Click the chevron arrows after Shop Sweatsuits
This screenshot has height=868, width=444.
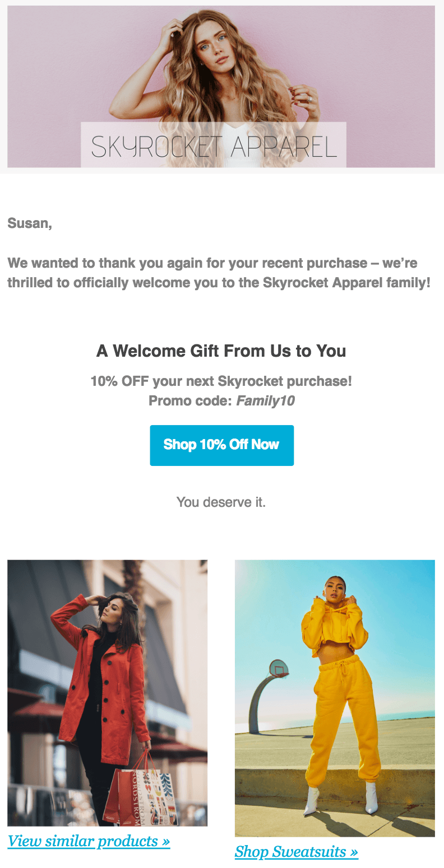tap(354, 851)
